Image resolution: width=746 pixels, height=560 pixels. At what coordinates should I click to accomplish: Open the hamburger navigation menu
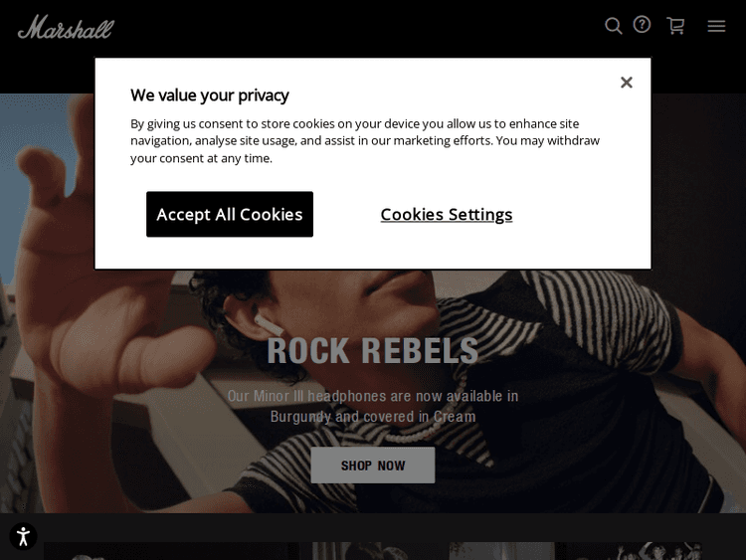pyautogui.click(x=716, y=26)
